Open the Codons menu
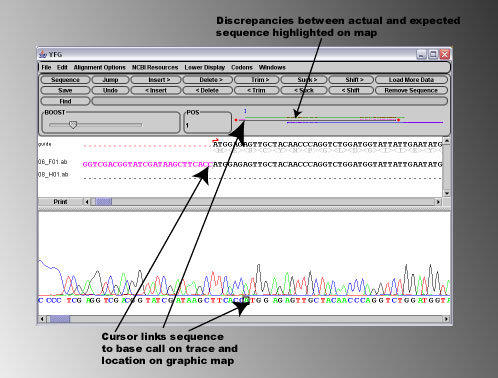 click(242, 67)
